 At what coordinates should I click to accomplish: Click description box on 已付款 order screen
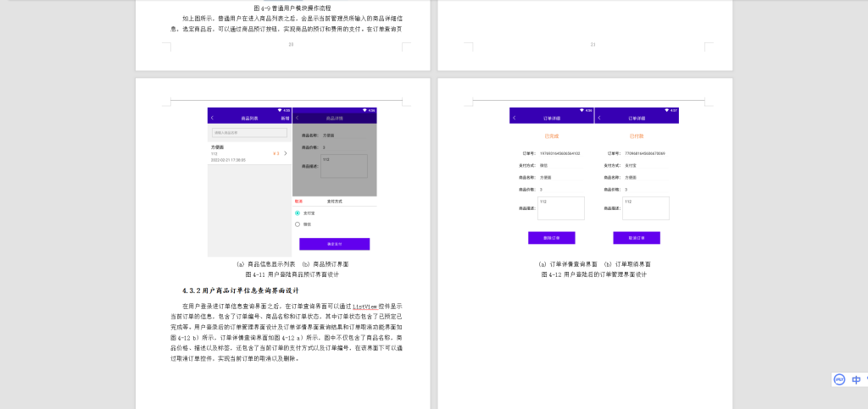click(645, 208)
